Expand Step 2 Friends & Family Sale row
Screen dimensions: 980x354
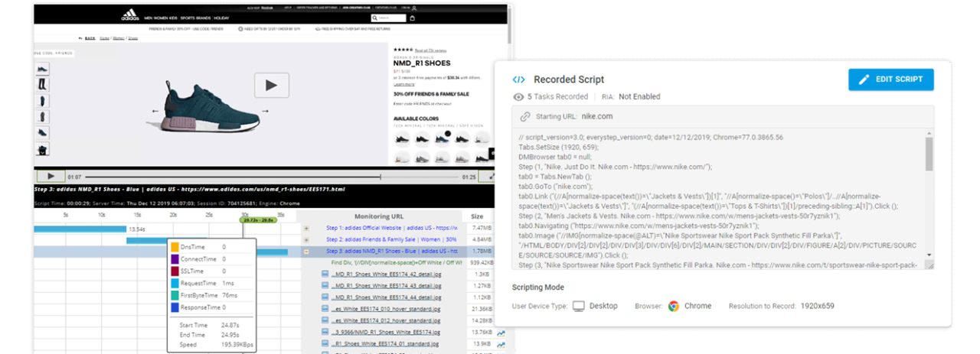coord(306,239)
